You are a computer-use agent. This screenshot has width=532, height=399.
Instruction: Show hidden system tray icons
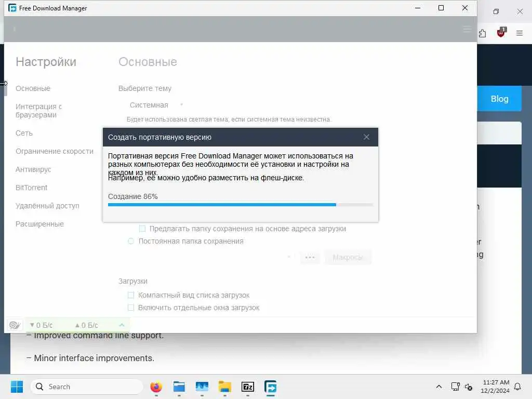point(438,387)
